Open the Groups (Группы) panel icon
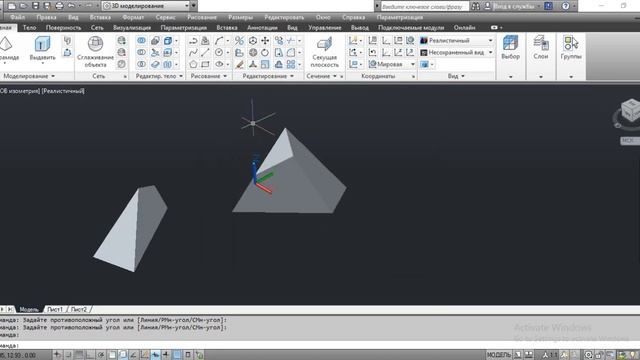This screenshot has height=360, width=640. [x=571, y=43]
